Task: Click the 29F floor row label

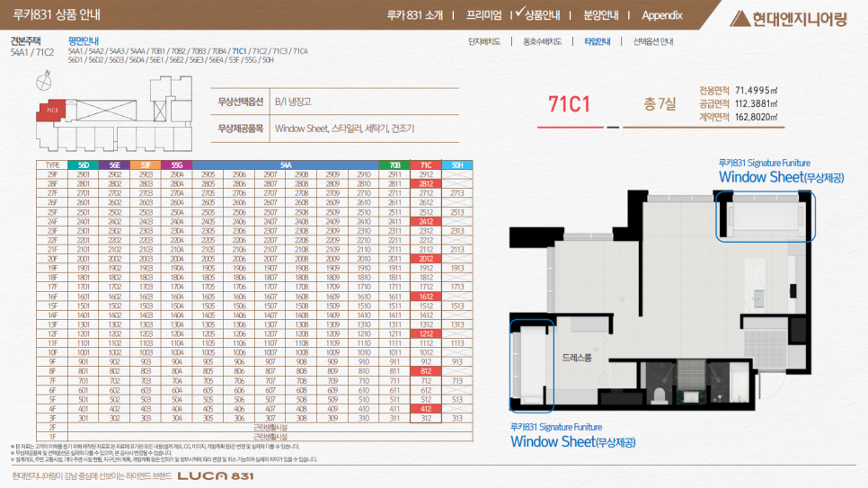Action: point(52,174)
